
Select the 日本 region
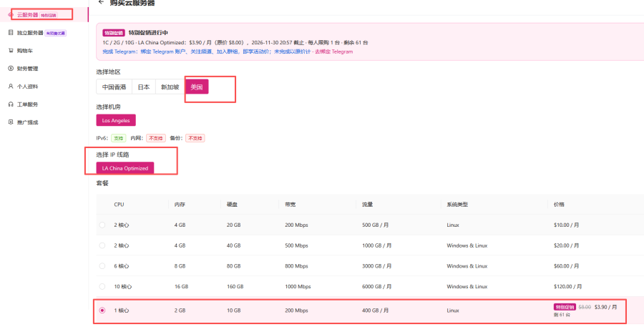point(144,87)
